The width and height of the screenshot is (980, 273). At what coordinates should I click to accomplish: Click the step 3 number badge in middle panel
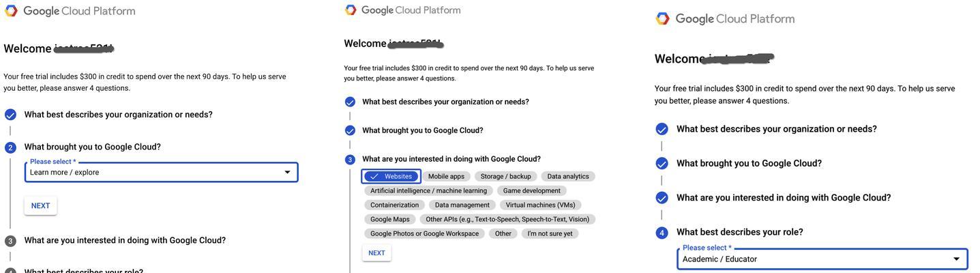pyautogui.click(x=350, y=160)
